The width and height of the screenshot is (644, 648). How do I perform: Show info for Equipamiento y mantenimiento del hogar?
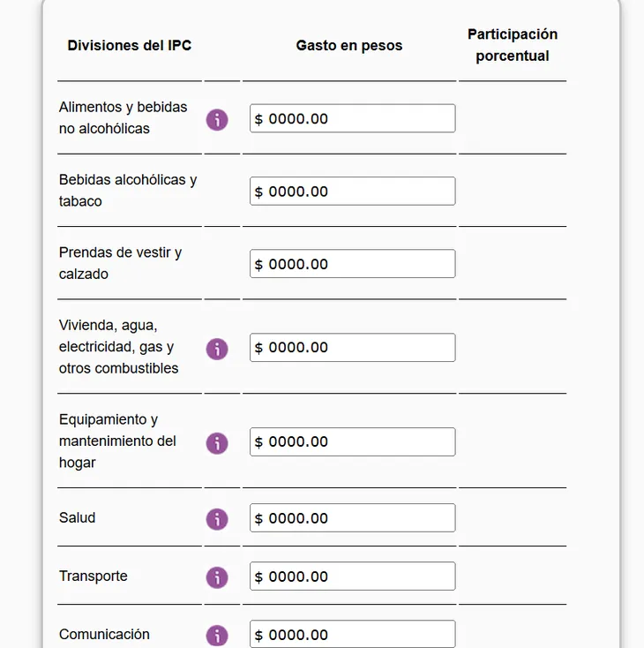point(217,443)
